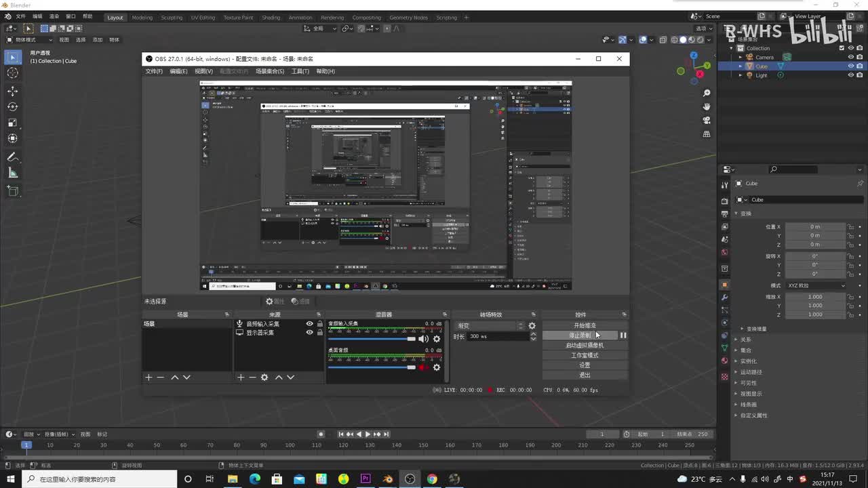This screenshot has width=868, height=488.
Task: Click the 退出 exit button in OBS
Action: [585, 375]
